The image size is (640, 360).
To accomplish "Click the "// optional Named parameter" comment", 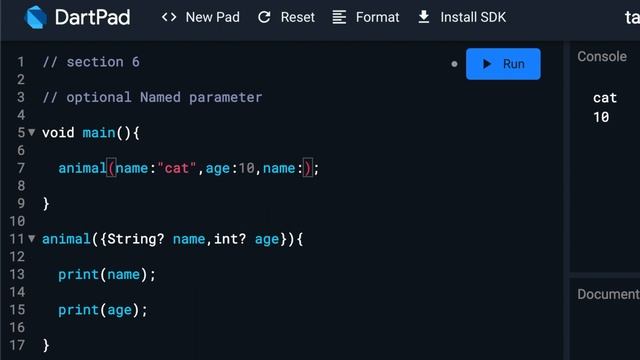I will (152, 98).
